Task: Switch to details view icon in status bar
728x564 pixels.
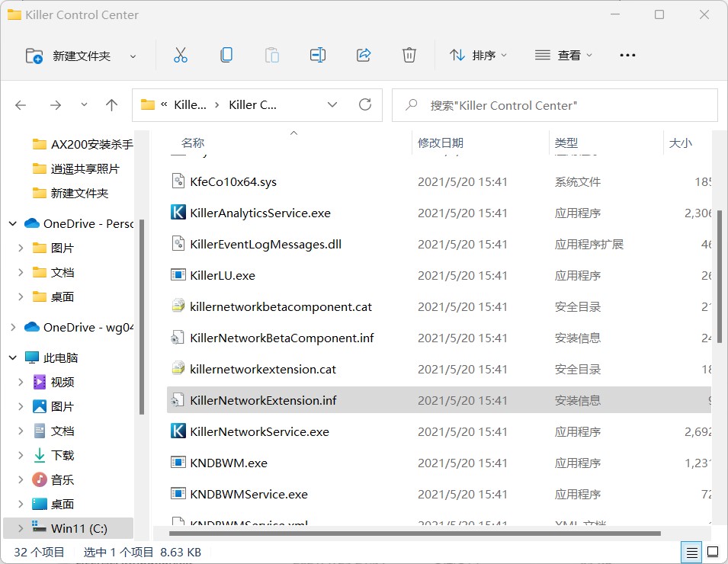Action: pos(691,553)
